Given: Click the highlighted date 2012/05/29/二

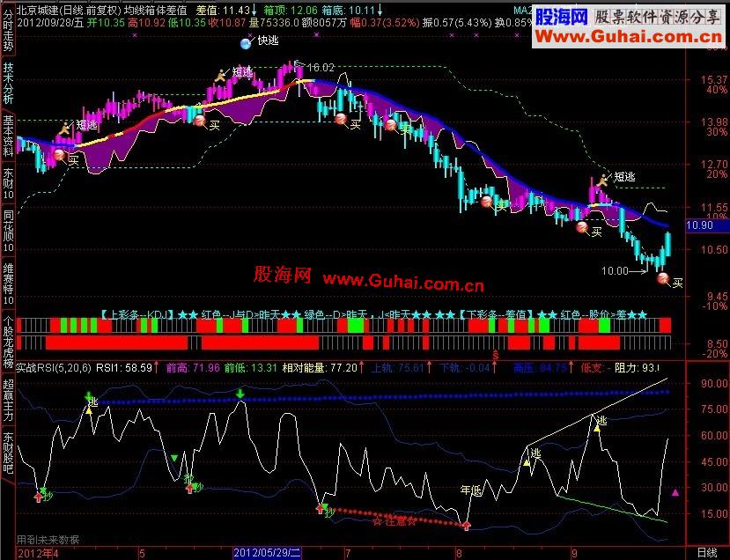Looking at the screenshot, I should click(x=267, y=553).
